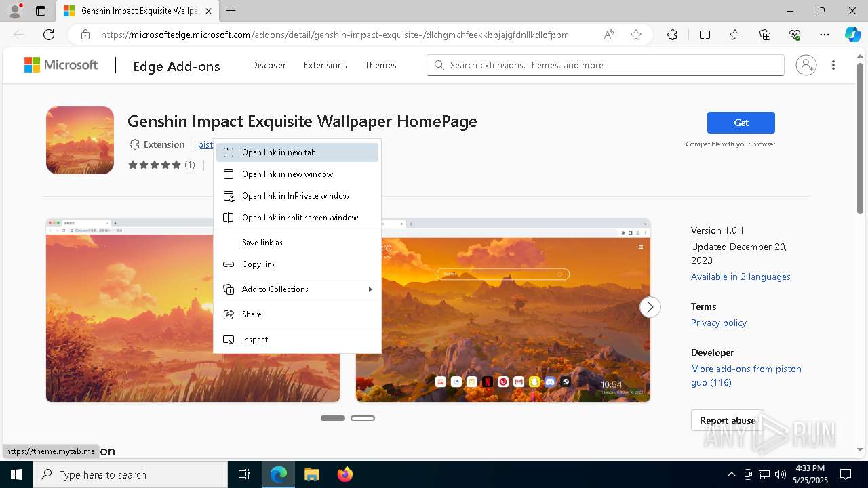Click the Windows taskbar search box
Image resolution: width=868 pixels, height=488 pixels.
[130, 474]
